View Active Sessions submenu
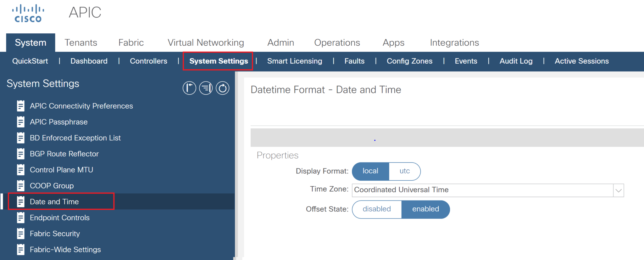This screenshot has width=644, height=260. click(x=582, y=61)
